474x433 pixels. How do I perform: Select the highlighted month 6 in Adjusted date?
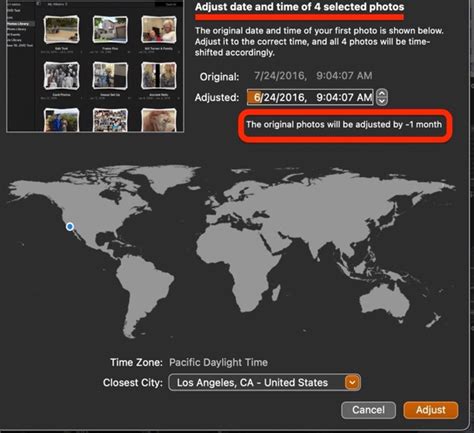tap(257, 97)
